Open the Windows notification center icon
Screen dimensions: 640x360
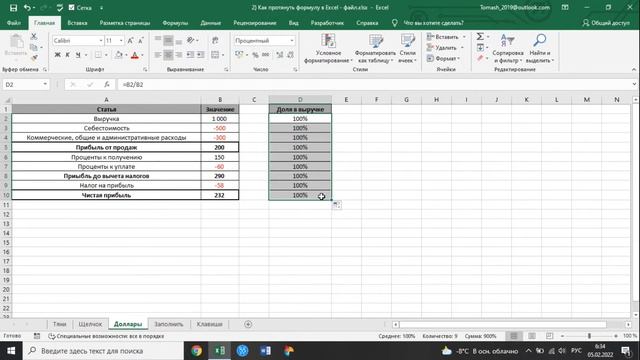pos(626,351)
